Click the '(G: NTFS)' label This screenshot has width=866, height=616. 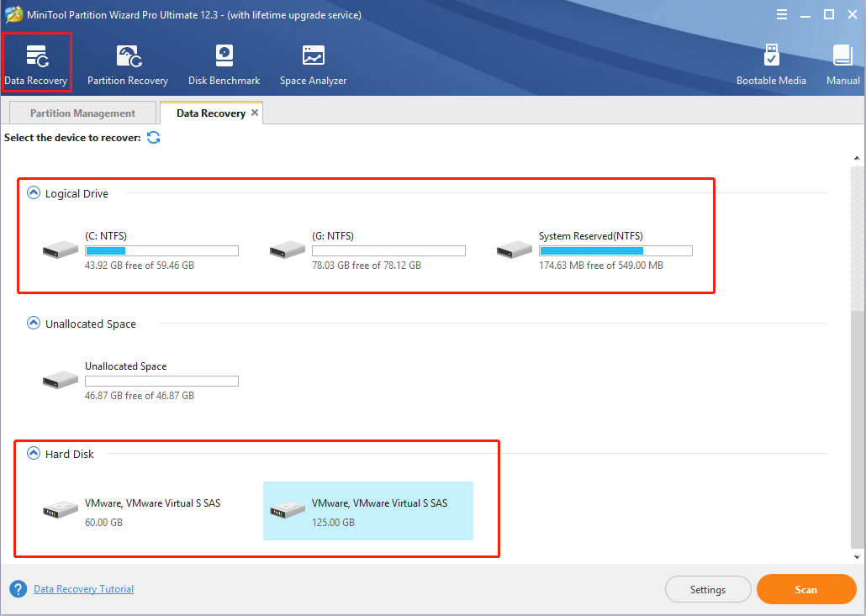333,236
